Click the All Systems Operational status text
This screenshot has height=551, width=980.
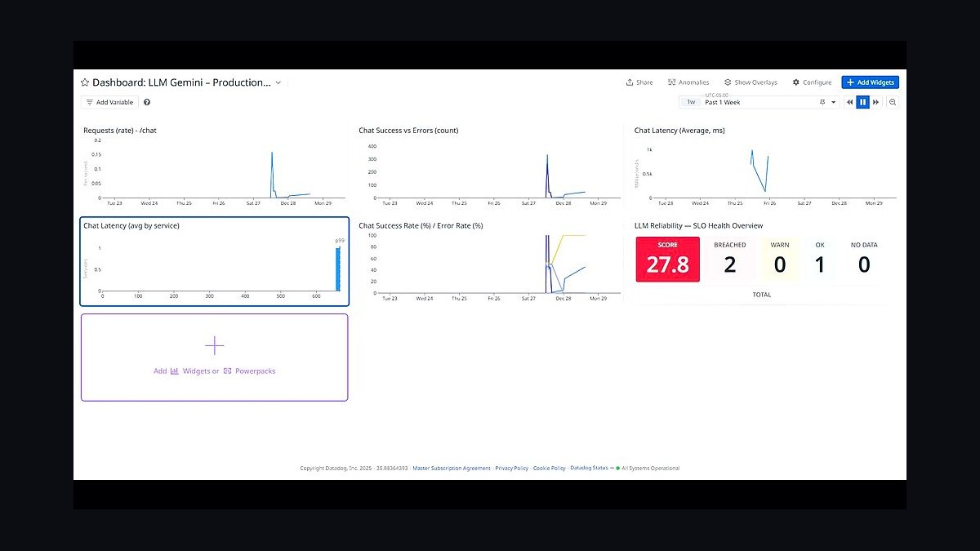coord(650,469)
